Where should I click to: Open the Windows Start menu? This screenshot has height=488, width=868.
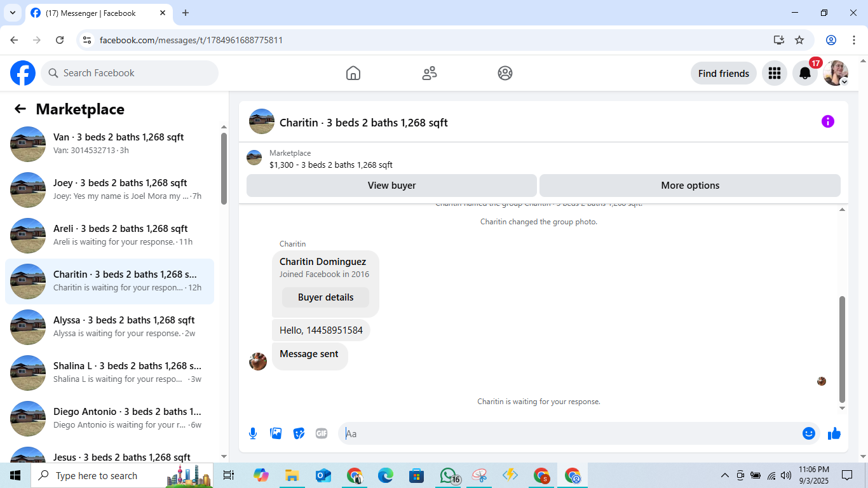coord(15,475)
